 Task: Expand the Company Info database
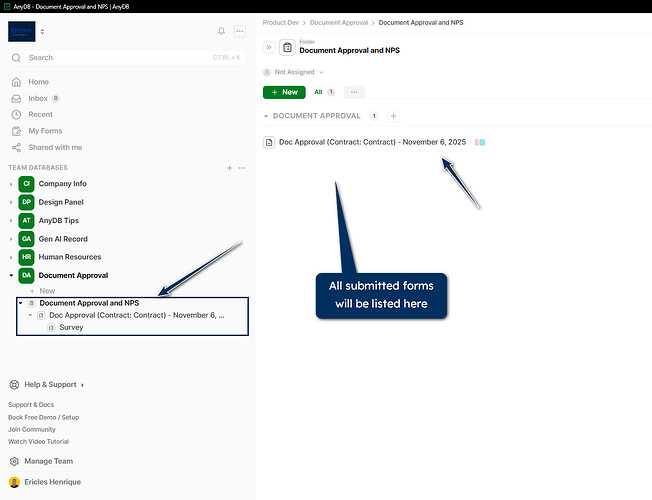(11, 184)
